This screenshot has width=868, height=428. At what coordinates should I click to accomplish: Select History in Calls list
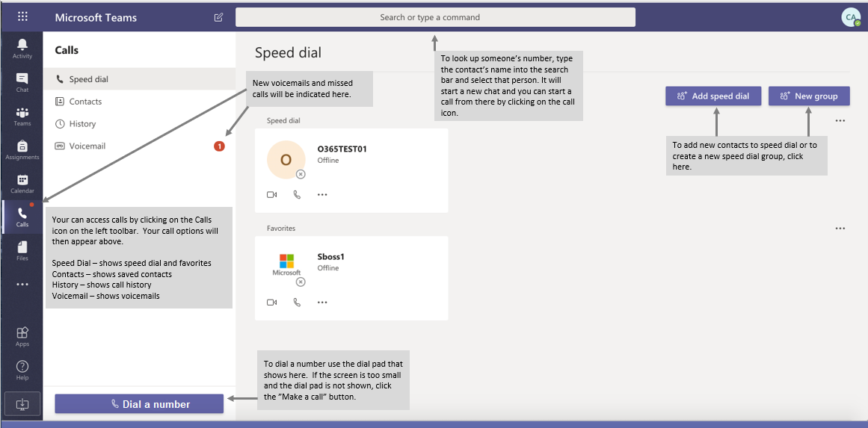tap(139, 124)
